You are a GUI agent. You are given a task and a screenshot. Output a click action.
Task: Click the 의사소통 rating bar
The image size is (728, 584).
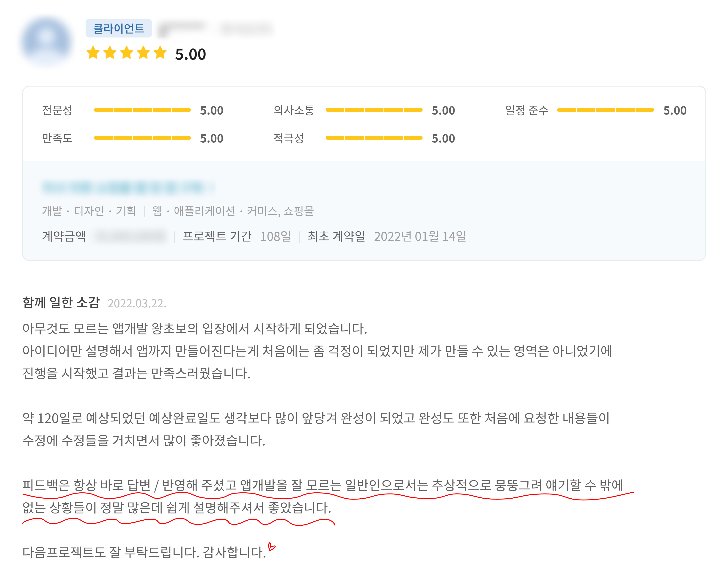click(374, 110)
